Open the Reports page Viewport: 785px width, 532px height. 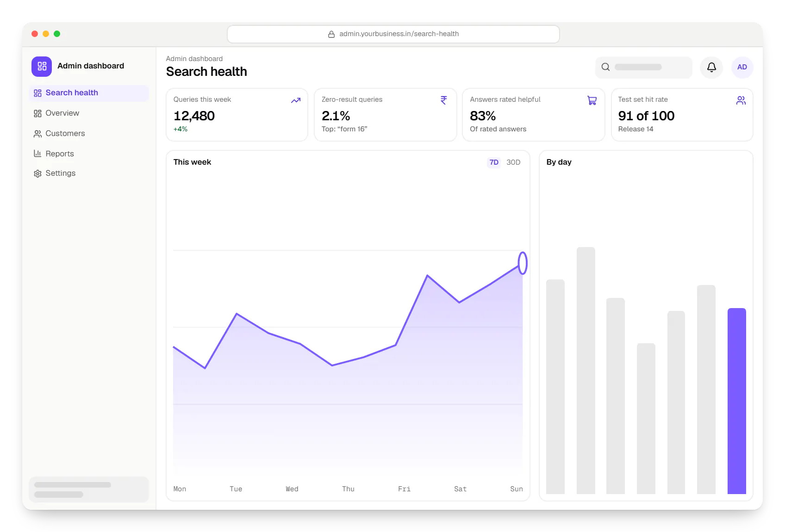coord(89,154)
